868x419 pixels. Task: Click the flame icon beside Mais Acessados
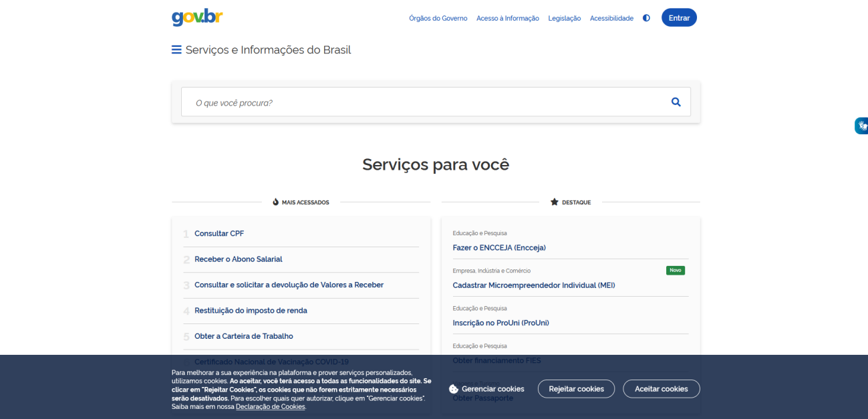tap(275, 202)
